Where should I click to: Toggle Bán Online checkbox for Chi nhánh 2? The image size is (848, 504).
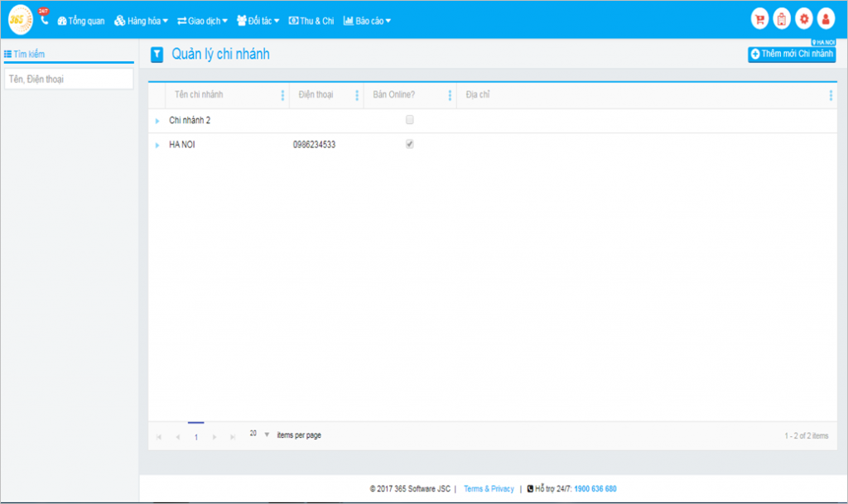coord(409,120)
